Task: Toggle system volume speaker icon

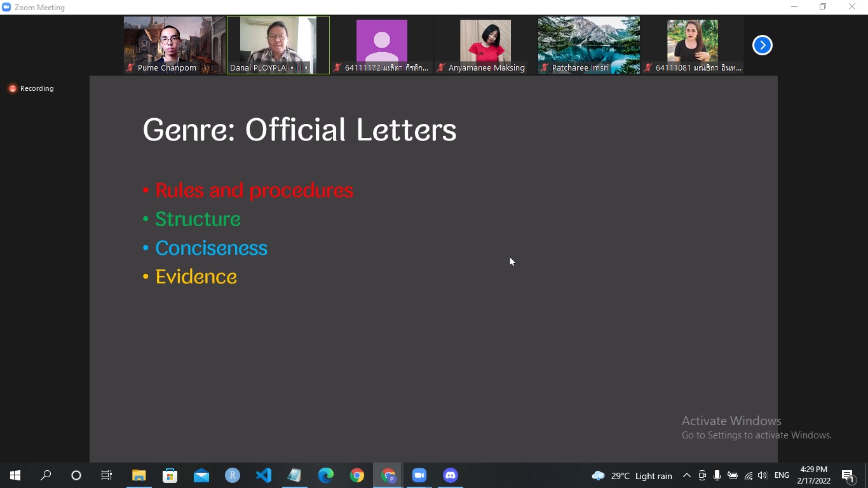Action: 763,475
